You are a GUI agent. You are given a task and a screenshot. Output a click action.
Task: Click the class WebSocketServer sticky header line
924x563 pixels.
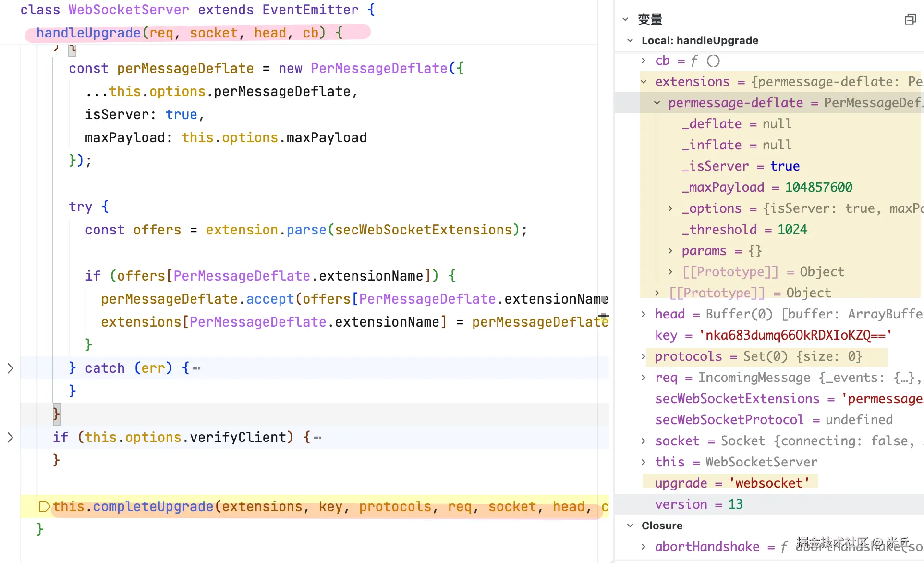(x=198, y=10)
